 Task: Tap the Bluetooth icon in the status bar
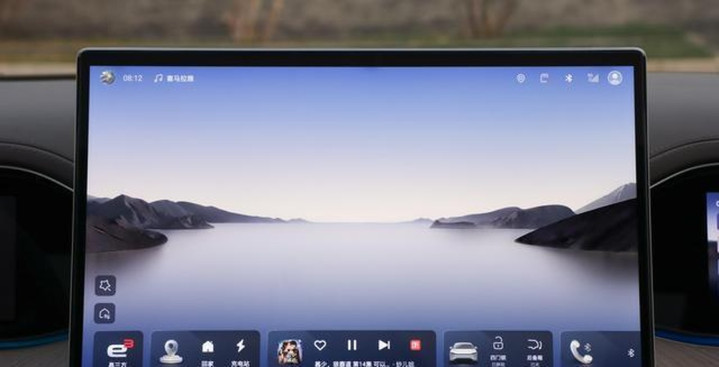[x=569, y=78]
